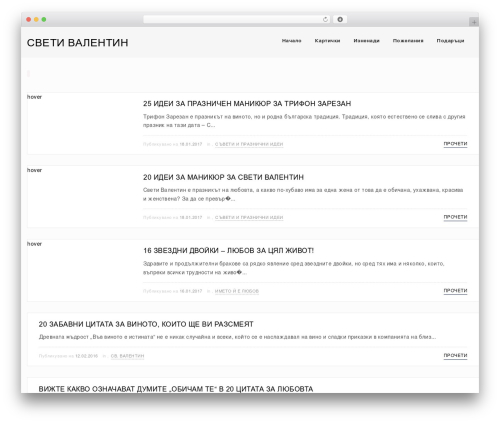Open article ВИЖТЕ КАКВО ОЗНАЧАВАТ ДУМИТЕ
This screenshot has height=423, width=500.
176,389
